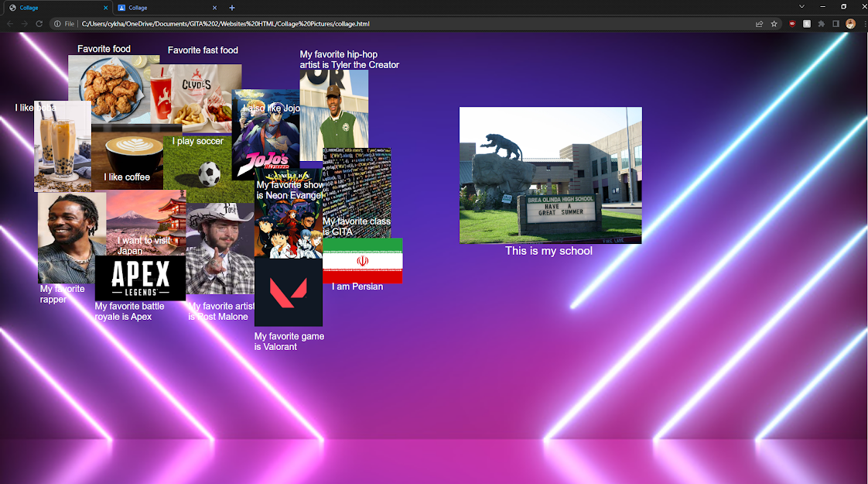Click the 'I am Persian' caption
Viewport: 868px width, 484px height.
click(357, 286)
